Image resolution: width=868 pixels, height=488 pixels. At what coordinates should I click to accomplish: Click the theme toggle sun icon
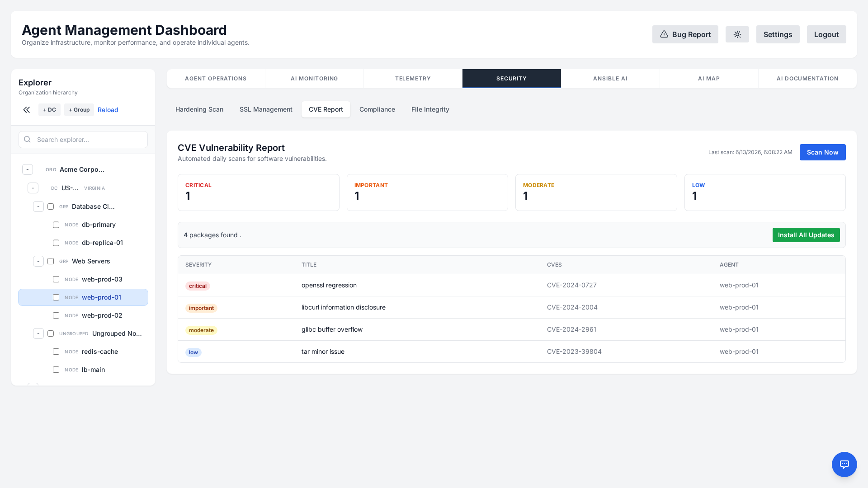(737, 34)
